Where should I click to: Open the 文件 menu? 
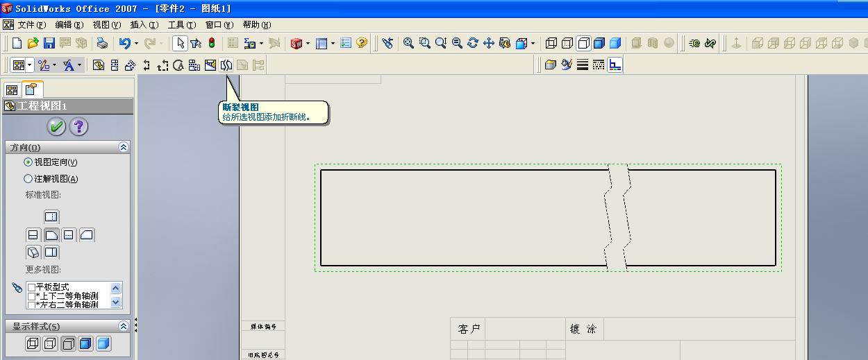[x=31, y=25]
